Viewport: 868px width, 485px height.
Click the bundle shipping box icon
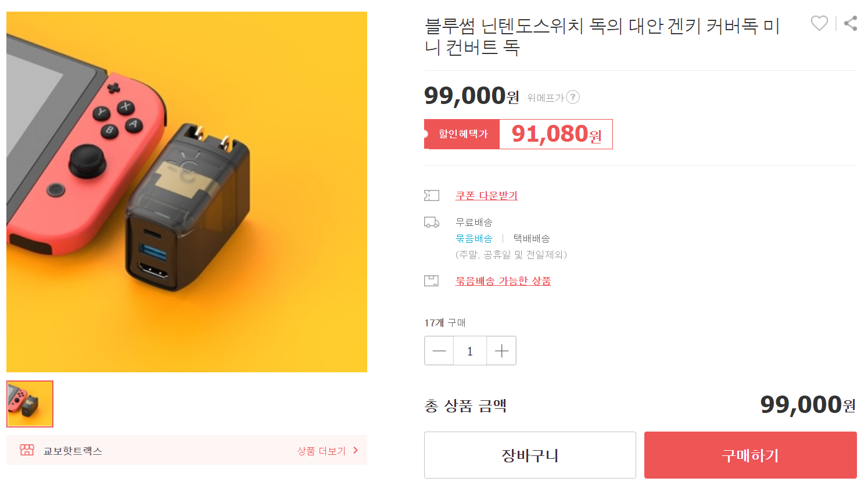tap(432, 281)
